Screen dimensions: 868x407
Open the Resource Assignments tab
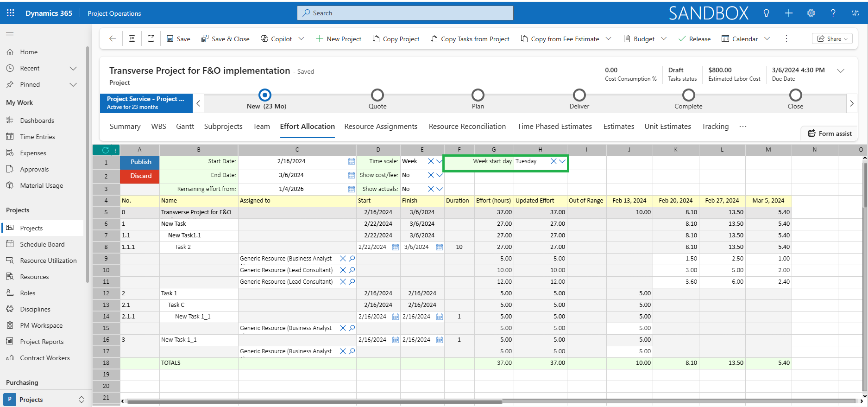tap(381, 127)
